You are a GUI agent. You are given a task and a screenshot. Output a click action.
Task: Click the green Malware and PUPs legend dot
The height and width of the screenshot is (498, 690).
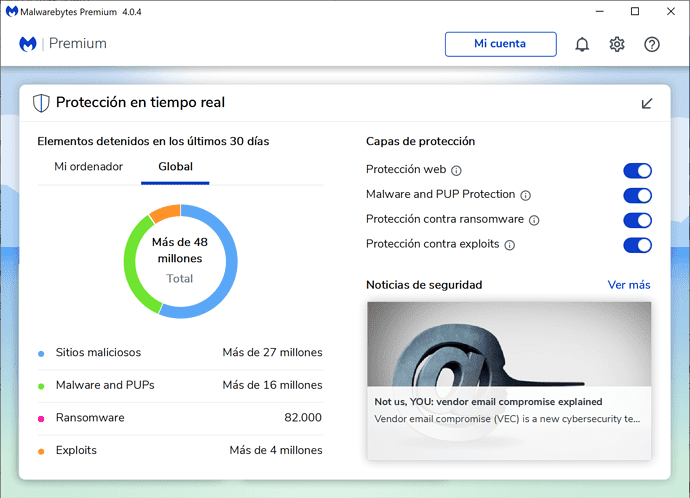(x=41, y=386)
